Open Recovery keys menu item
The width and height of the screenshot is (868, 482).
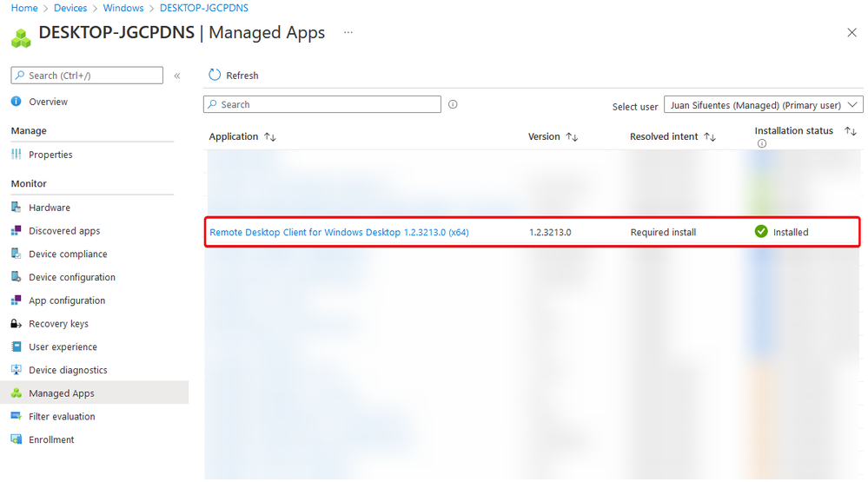59,324
